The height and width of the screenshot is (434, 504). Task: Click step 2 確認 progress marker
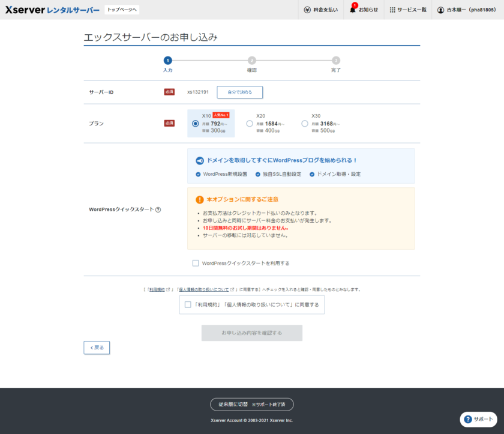coord(252,61)
